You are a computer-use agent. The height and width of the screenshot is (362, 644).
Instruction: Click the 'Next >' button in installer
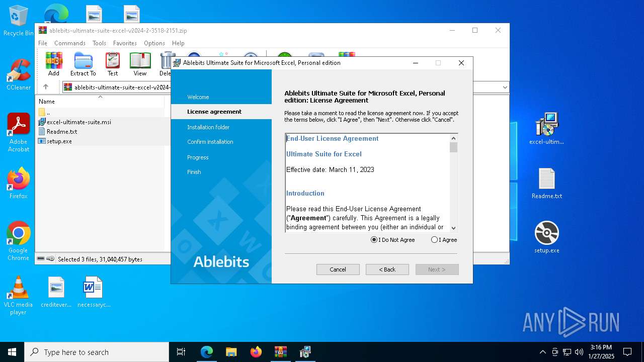437,269
